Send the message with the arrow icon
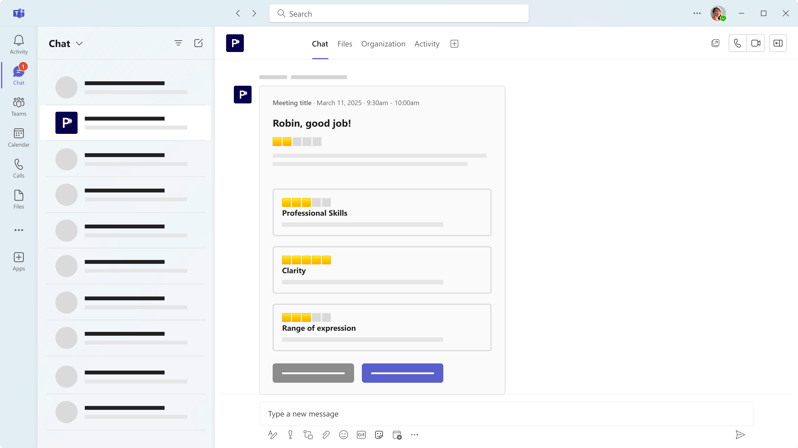798x448 pixels. (740, 435)
